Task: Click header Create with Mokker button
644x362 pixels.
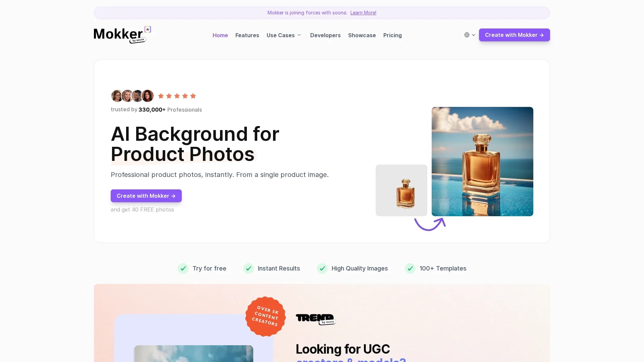Action: coord(514,35)
